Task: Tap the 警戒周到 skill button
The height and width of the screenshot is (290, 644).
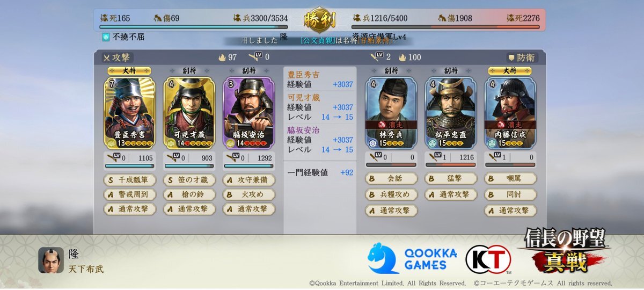Action: pos(129,194)
